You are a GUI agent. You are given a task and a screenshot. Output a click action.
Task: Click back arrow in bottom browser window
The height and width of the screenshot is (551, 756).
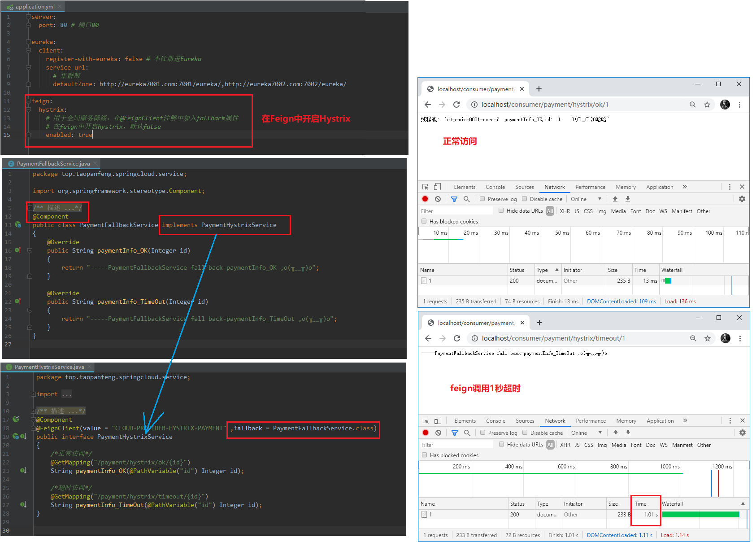click(x=428, y=338)
